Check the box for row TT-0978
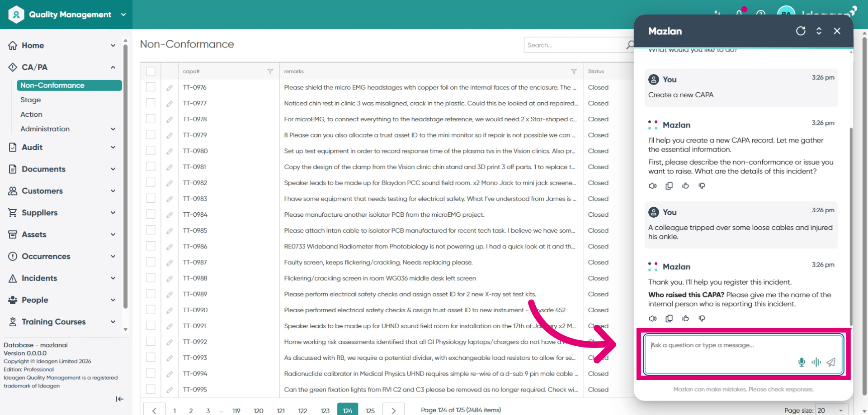 tap(151, 119)
